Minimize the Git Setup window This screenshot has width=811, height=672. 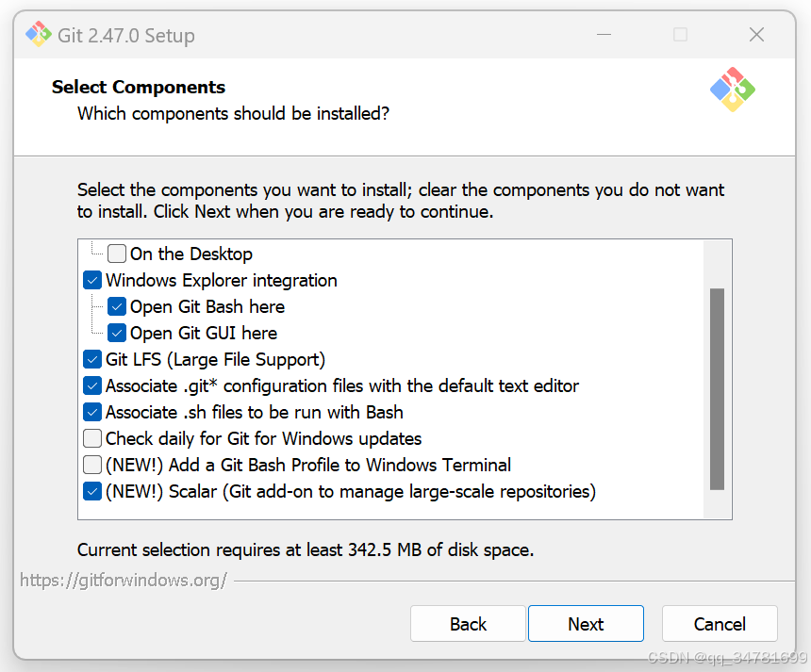604,35
